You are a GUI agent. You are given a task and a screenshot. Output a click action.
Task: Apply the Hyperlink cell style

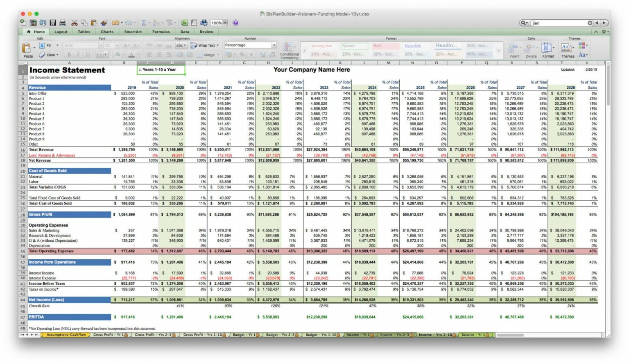413,46
